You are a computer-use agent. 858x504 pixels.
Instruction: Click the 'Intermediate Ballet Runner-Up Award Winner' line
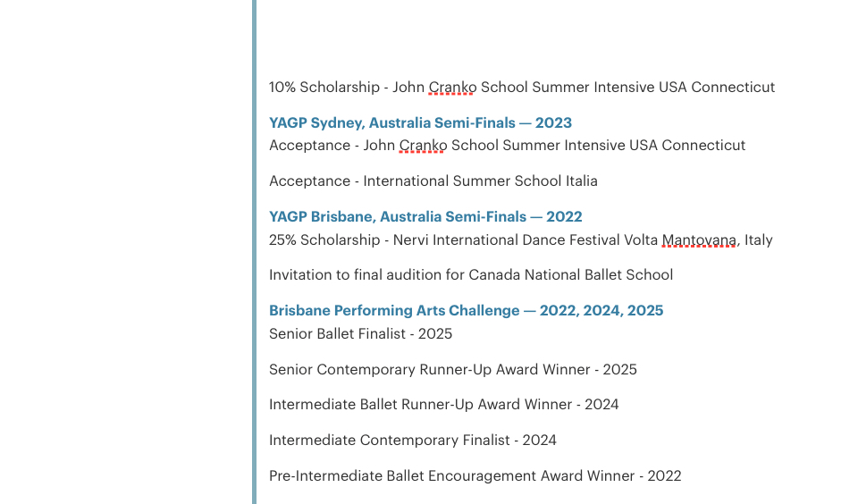pyautogui.click(x=443, y=405)
